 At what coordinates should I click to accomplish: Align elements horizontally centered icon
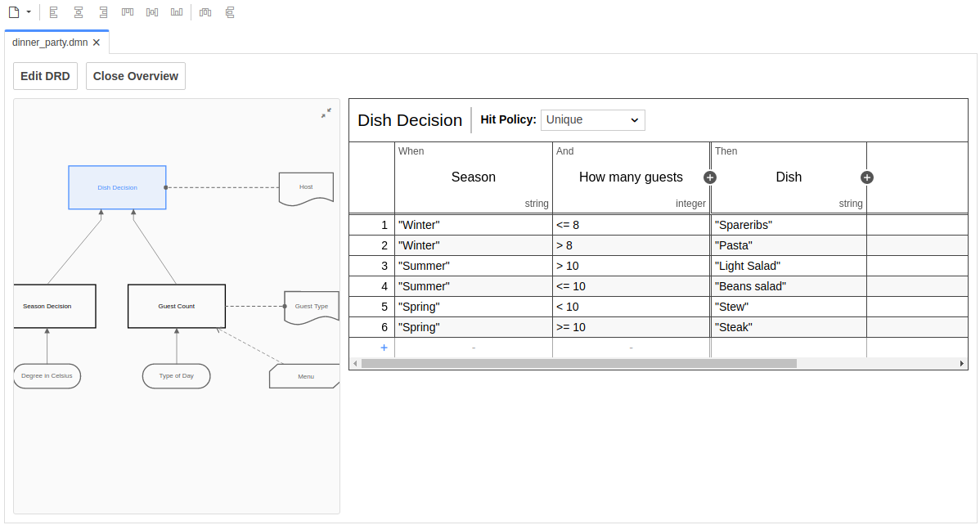(79, 12)
